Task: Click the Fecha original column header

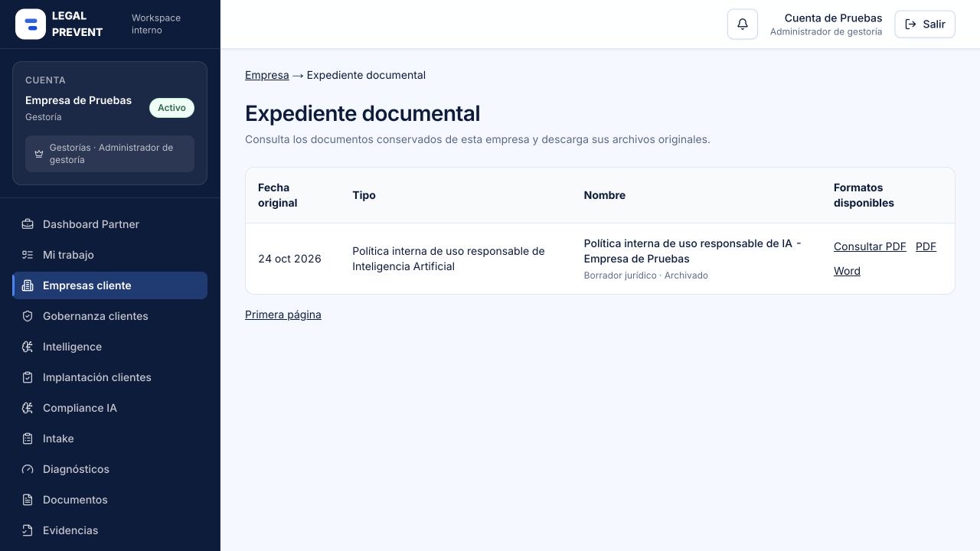Action: (x=277, y=195)
